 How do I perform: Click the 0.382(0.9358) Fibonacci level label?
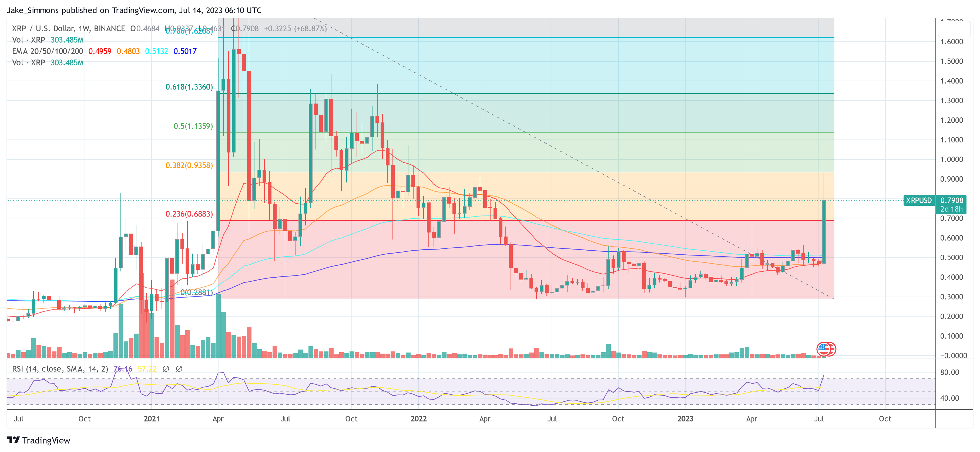[189, 166]
